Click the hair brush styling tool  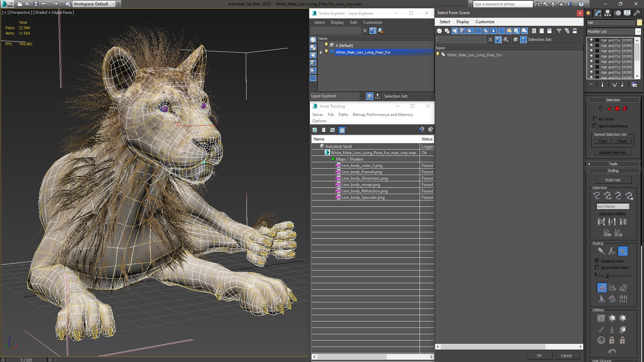(x=601, y=251)
